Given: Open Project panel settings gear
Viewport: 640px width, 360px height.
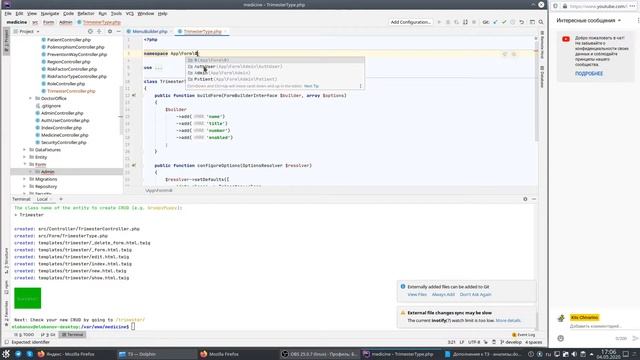Looking at the screenshot, I should [110, 31].
